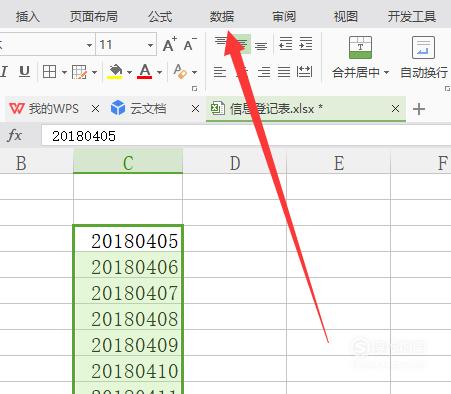Close the 信息登记表.xlsx tab
Viewport: 451px width, 394px height.
pyautogui.click(x=395, y=109)
